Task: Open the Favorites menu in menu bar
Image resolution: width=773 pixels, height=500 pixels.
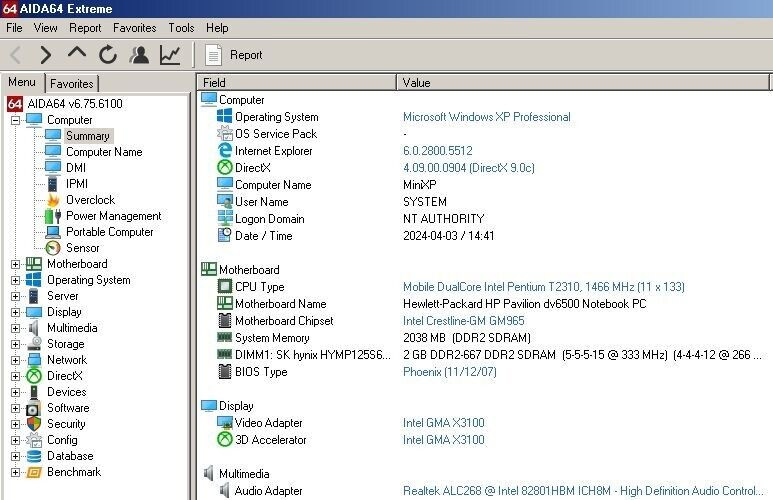Action: coord(135,28)
